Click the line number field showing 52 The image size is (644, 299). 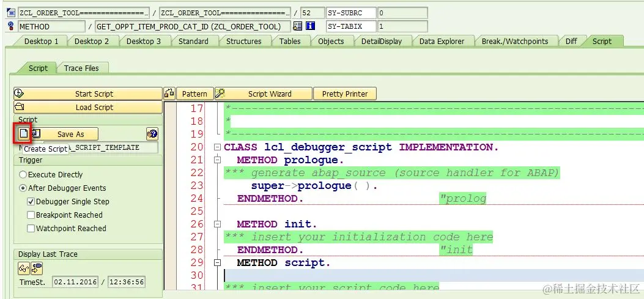pos(312,13)
